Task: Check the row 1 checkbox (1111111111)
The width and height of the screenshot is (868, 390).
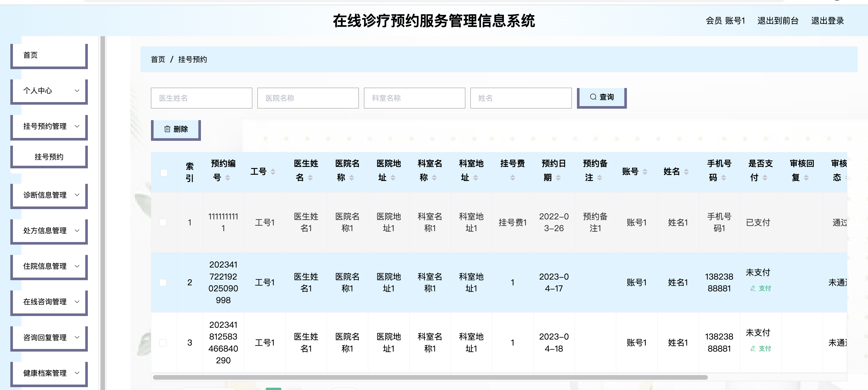Action: 163,223
